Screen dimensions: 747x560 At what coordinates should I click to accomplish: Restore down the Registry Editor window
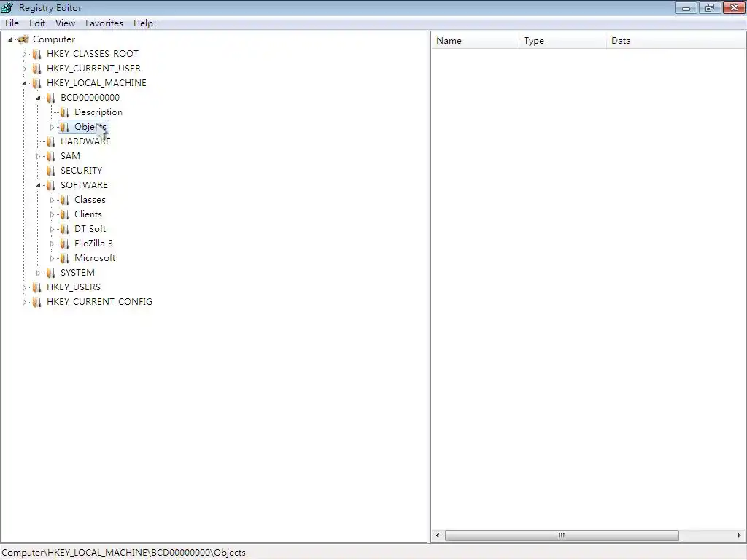click(710, 7)
